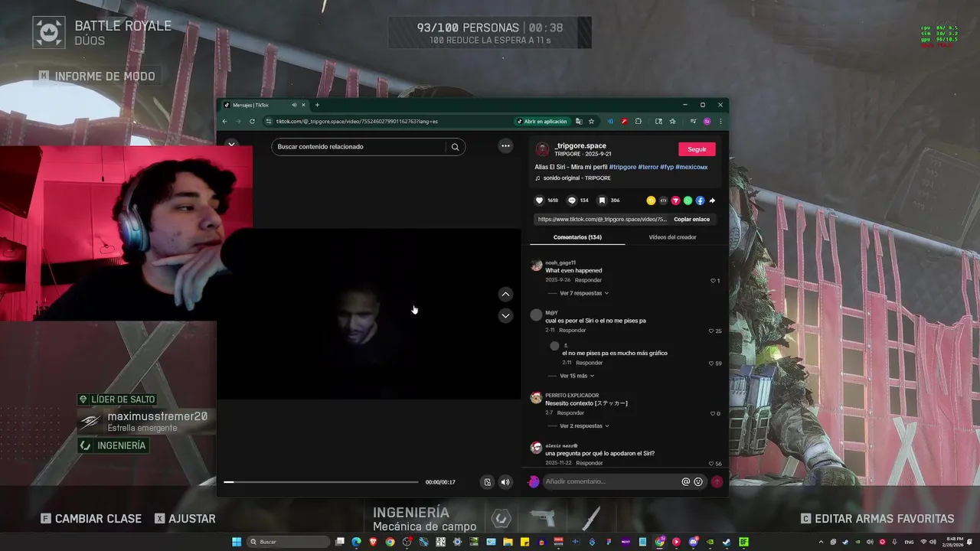Viewport: 980px width, 551px height.
Task: Click Copiar enlace button
Action: (x=691, y=219)
